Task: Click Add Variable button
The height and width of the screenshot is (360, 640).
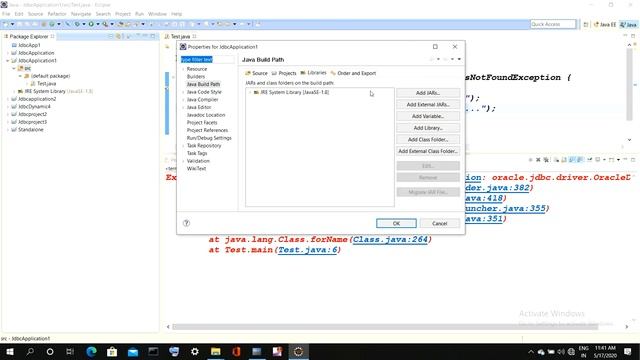Action: [x=428, y=116]
